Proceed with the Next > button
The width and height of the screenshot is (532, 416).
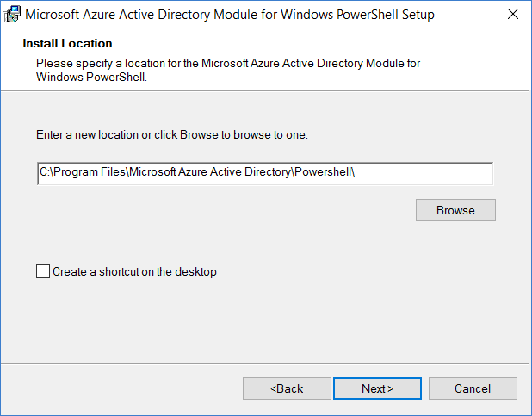[377, 388]
